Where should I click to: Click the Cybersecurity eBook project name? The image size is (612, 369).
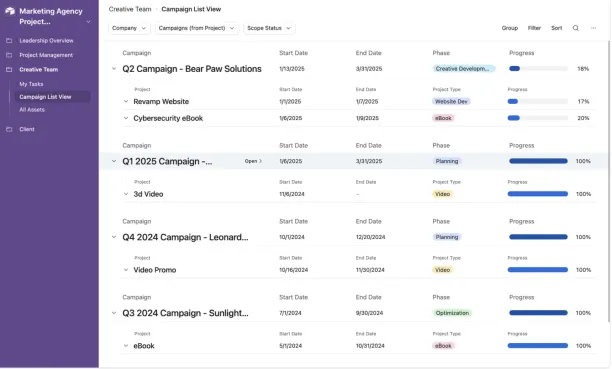pos(168,118)
